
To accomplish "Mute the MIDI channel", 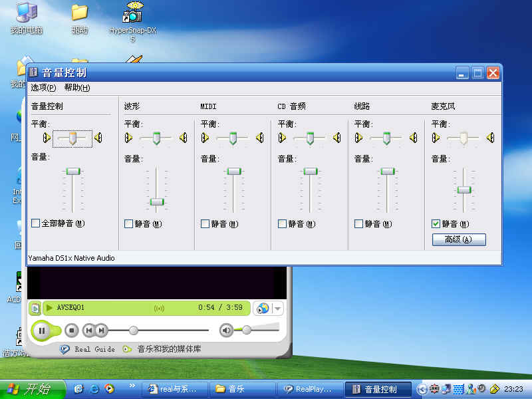I will (x=205, y=224).
